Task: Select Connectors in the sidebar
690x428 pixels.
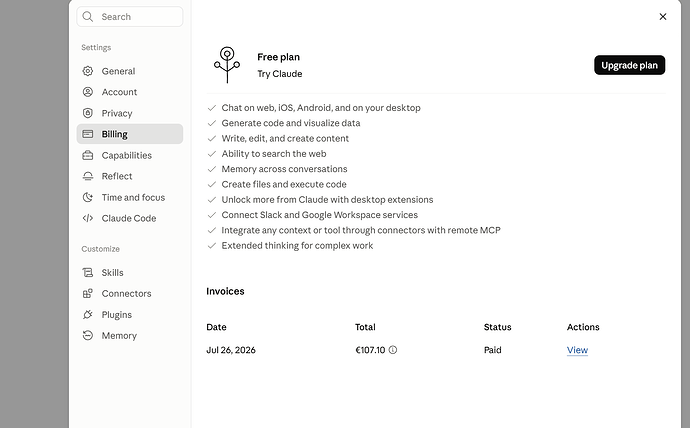Action: [x=130, y=293]
